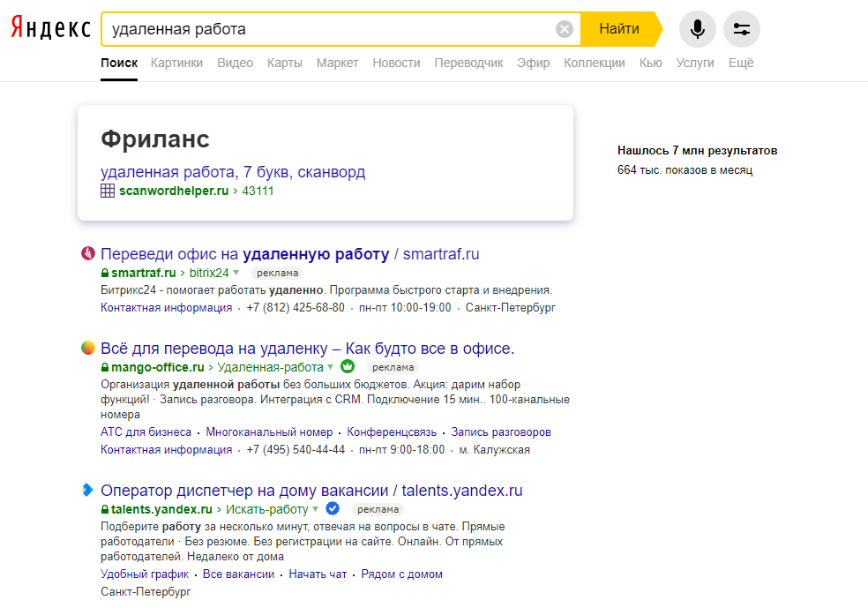
Task: Switch to the Видео tab
Action: point(236,64)
